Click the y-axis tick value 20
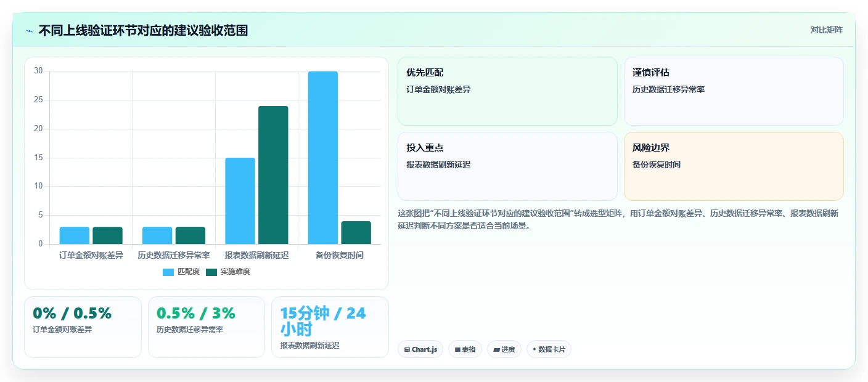 tap(38, 129)
